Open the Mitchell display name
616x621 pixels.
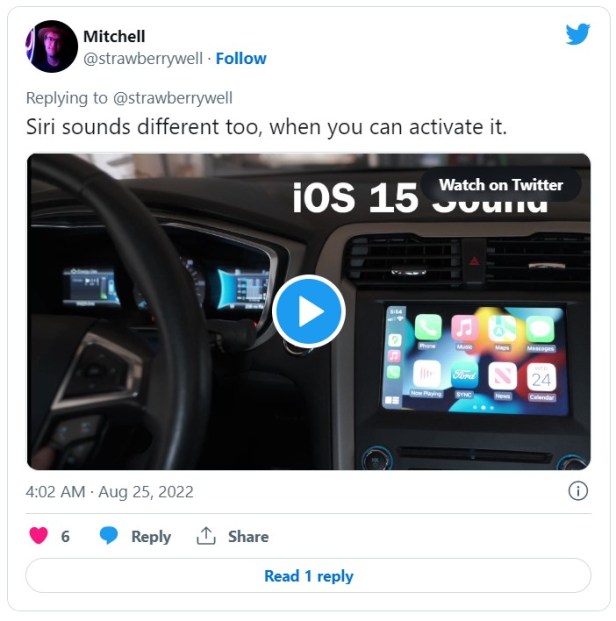114,36
